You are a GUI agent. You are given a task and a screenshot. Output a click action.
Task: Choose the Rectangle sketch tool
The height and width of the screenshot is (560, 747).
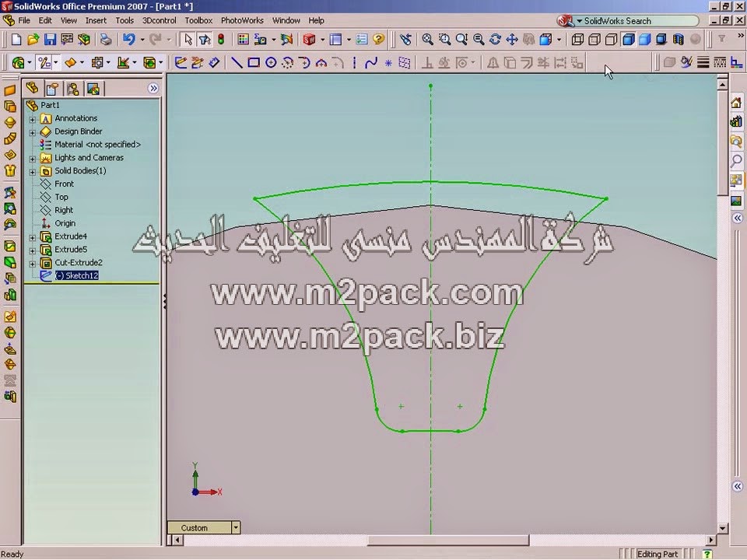254,62
